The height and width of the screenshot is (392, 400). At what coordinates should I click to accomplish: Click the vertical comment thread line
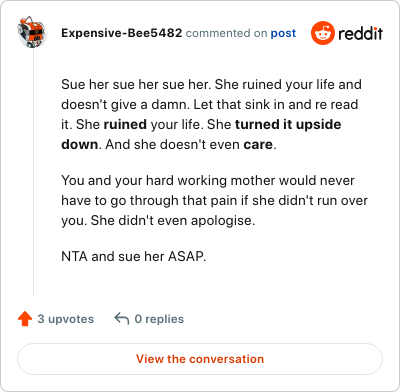click(33, 172)
